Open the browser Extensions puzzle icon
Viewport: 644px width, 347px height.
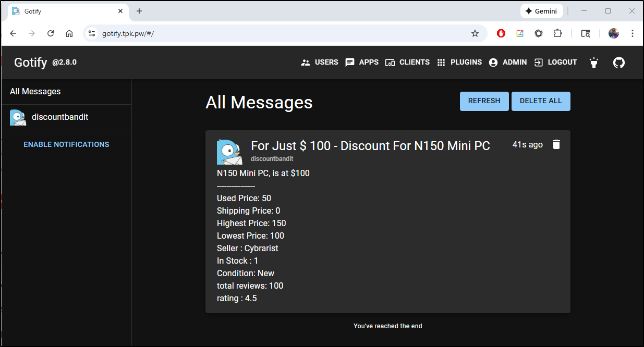[x=557, y=33]
